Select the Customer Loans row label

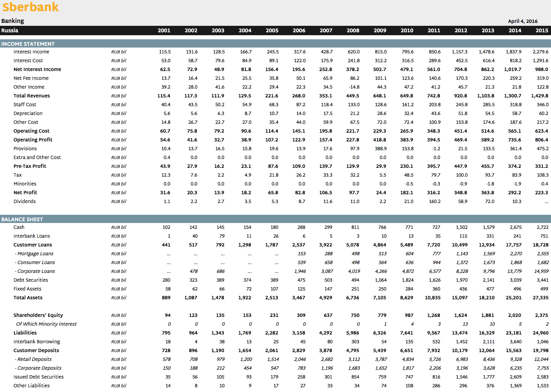tap(33, 245)
